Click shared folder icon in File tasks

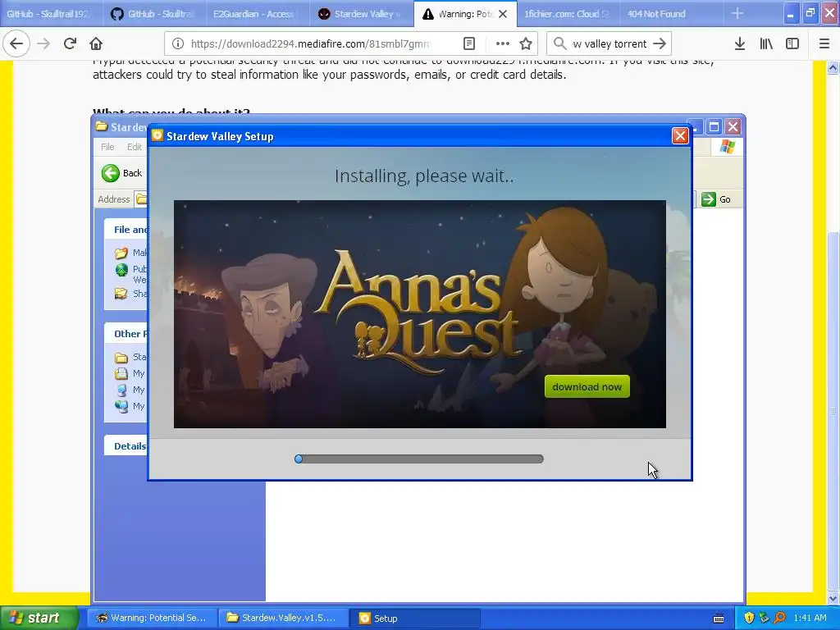point(121,294)
